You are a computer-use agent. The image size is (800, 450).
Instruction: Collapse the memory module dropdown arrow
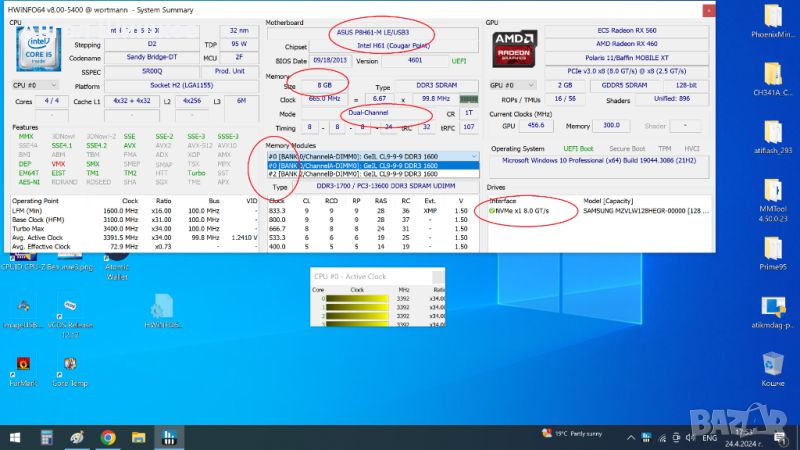473,156
